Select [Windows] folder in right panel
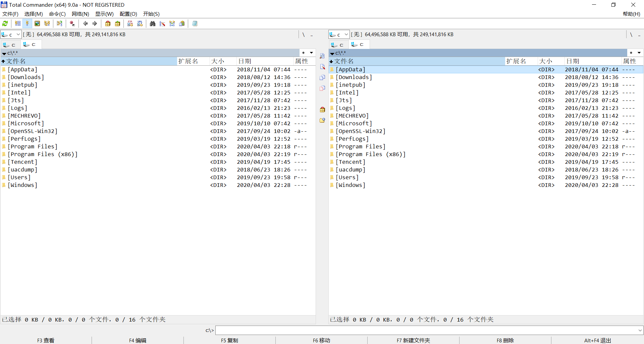 coord(486,185)
